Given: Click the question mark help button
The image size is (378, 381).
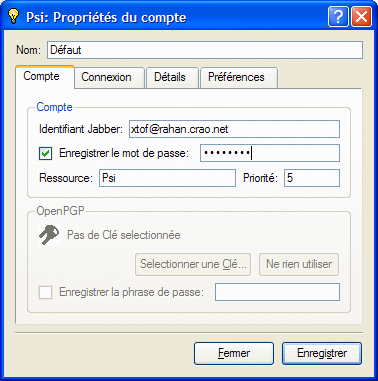Looking at the screenshot, I should pos(338,16).
